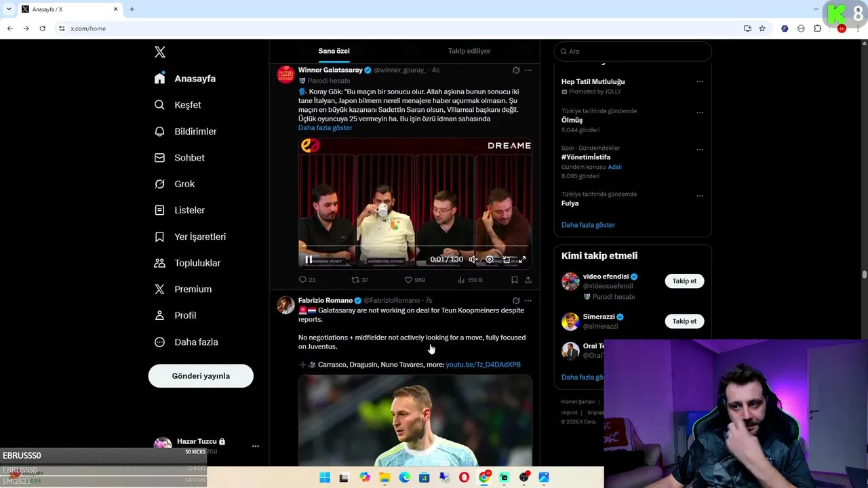Open more options for Ölmüş trend

coord(700,113)
